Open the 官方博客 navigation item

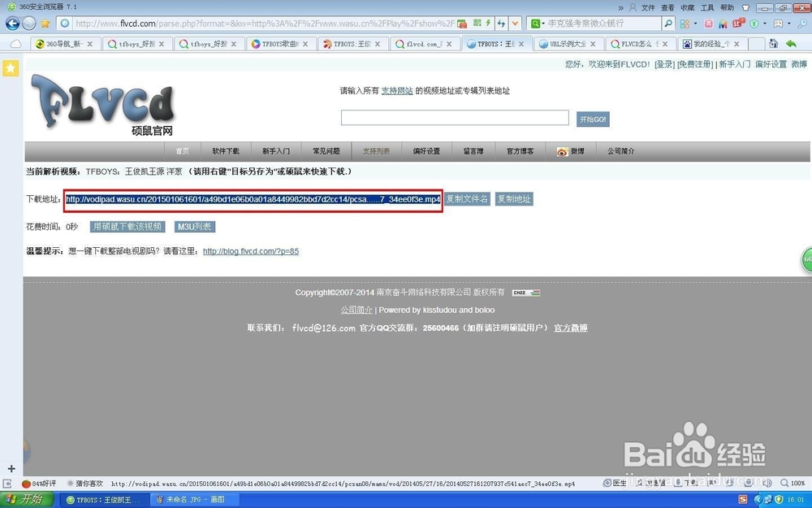click(520, 151)
